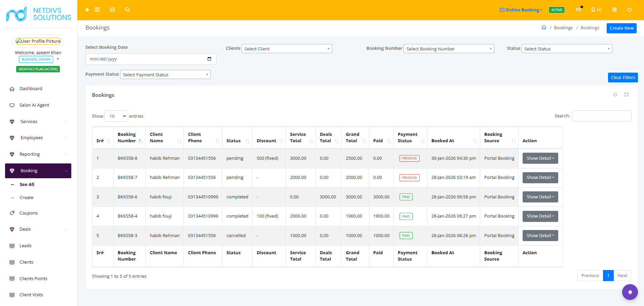Open the Select Client dropdown
Viewport: 644px width, 306px height.
287,49
